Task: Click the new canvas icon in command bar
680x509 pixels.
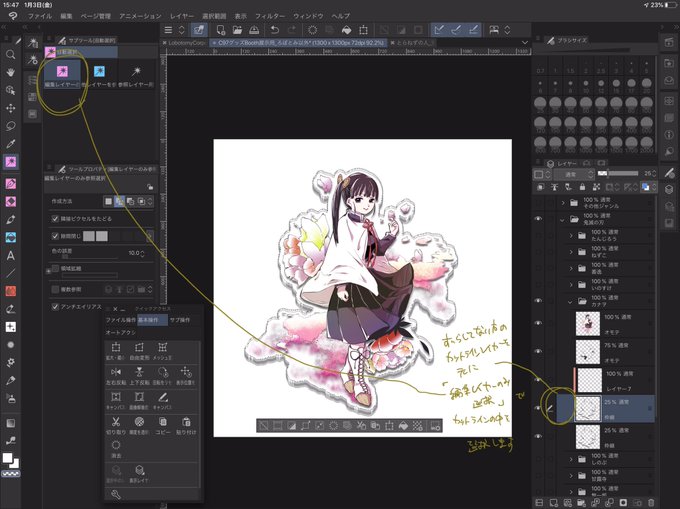Action: [220, 29]
